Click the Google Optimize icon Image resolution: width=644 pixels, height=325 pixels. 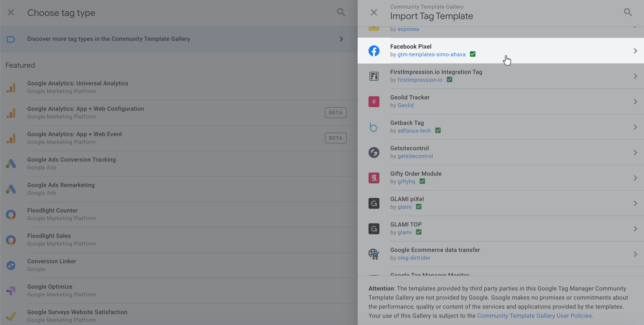(11, 291)
